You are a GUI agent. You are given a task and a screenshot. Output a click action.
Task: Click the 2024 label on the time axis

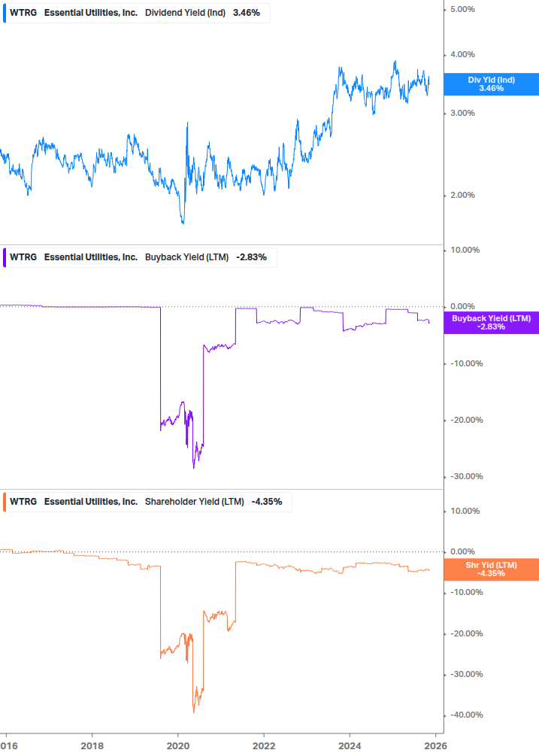(x=350, y=746)
